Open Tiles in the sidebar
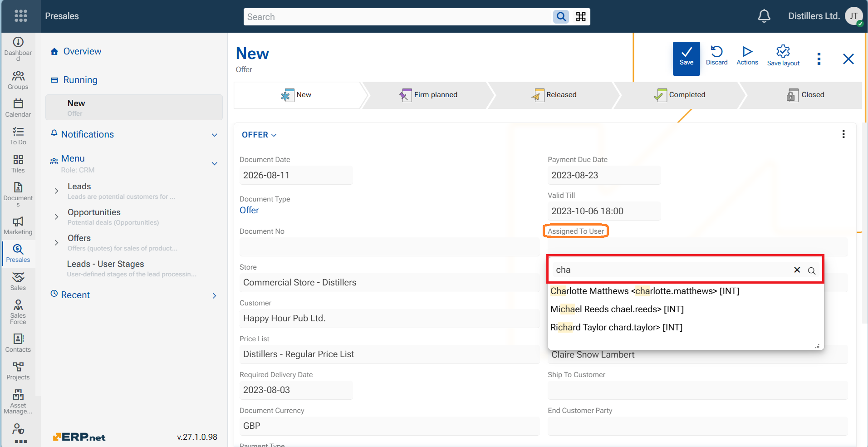This screenshot has width=868, height=447. [18, 164]
